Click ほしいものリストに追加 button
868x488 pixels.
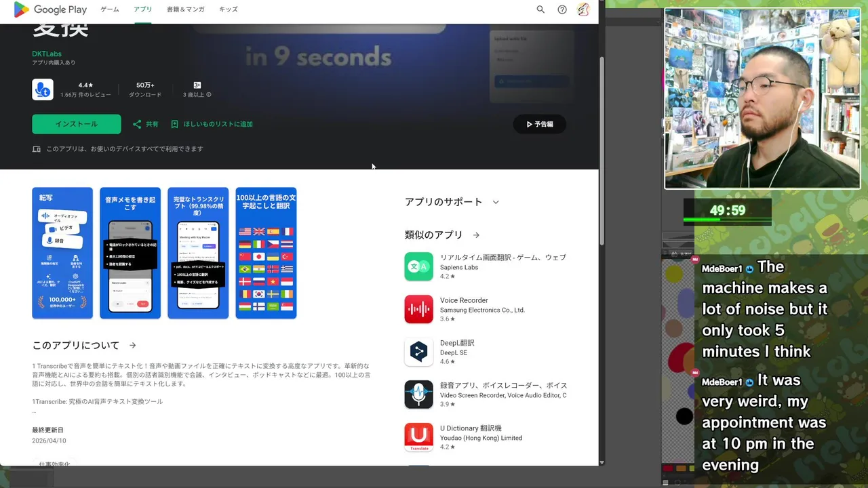coord(212,124)
